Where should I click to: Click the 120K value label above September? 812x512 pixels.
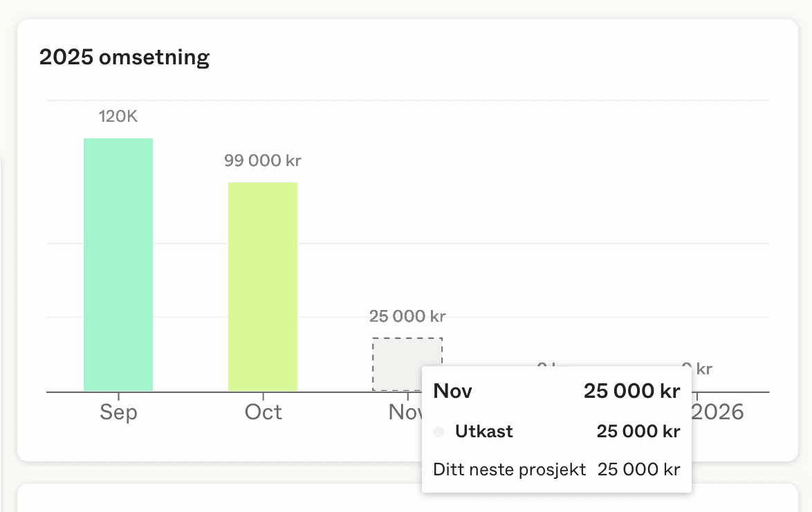pos(118,116)
